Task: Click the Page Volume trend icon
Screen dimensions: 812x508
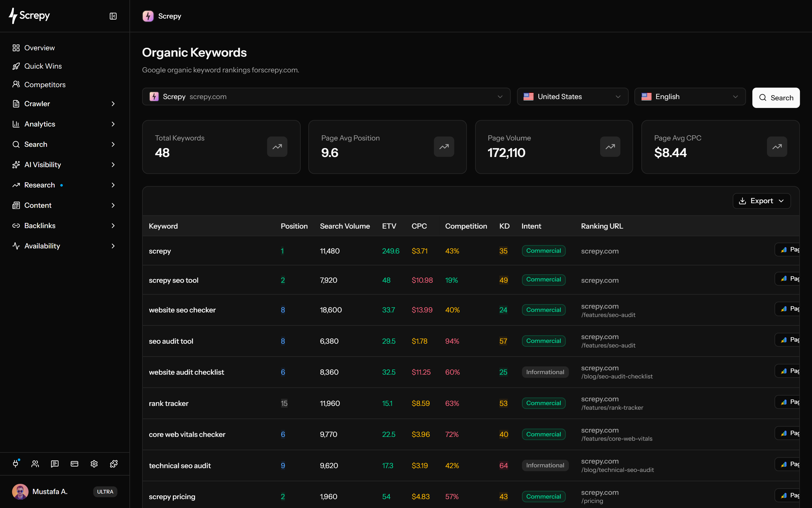Action: 610,147
